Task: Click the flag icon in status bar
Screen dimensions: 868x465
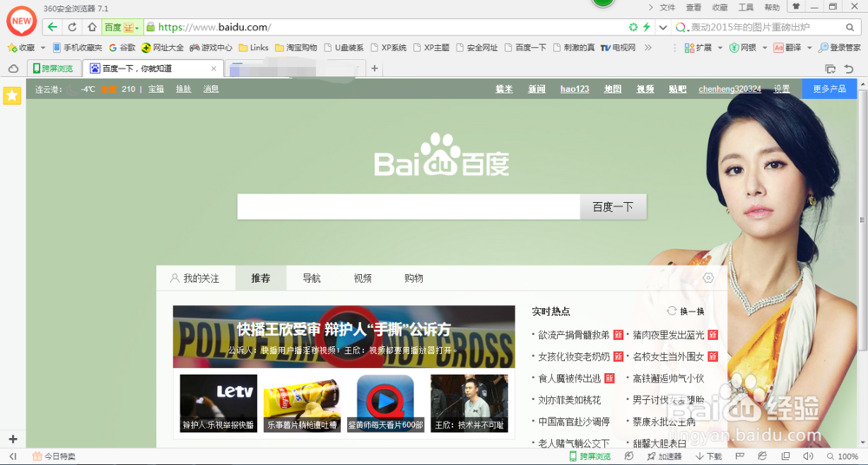Action: (x=740, y=456)
